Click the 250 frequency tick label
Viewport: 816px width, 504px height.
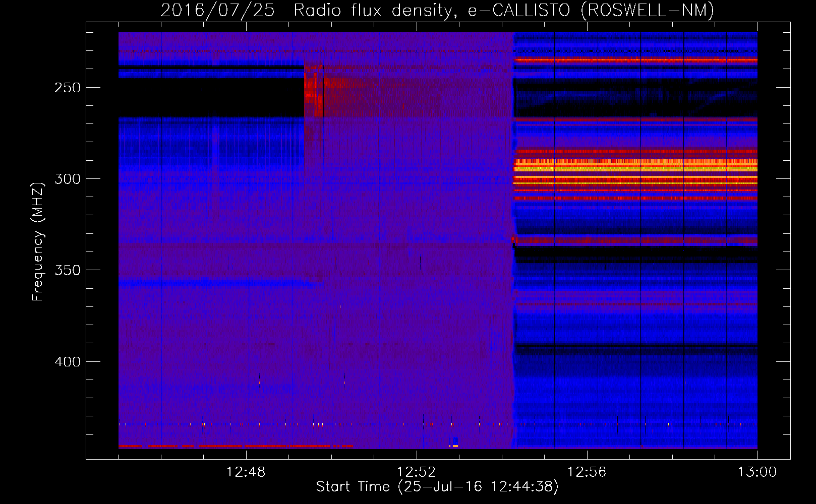(x=68, y=88)
